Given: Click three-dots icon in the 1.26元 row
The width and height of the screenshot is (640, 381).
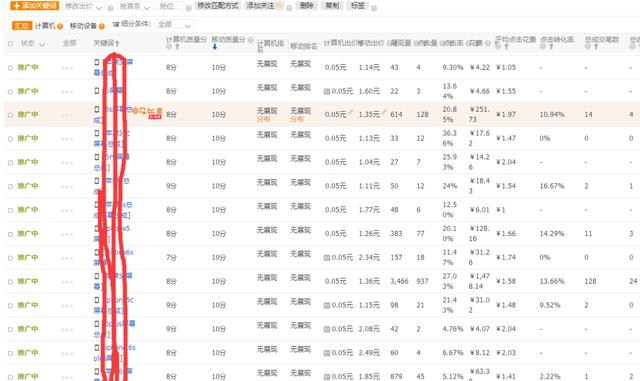Looking at the screenshot, I should 67,234.
